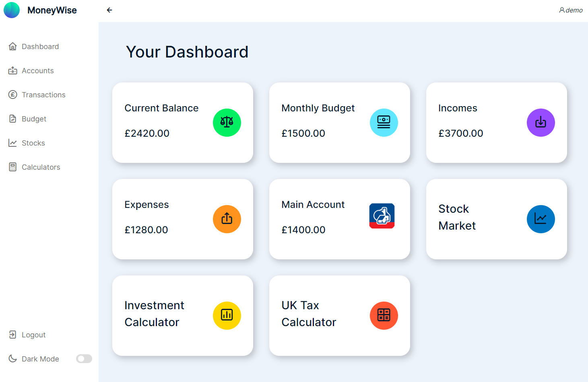The width and height of the screenshot is (588, 382).
Task: Click the Logout link
Action: tap(33, 335)
